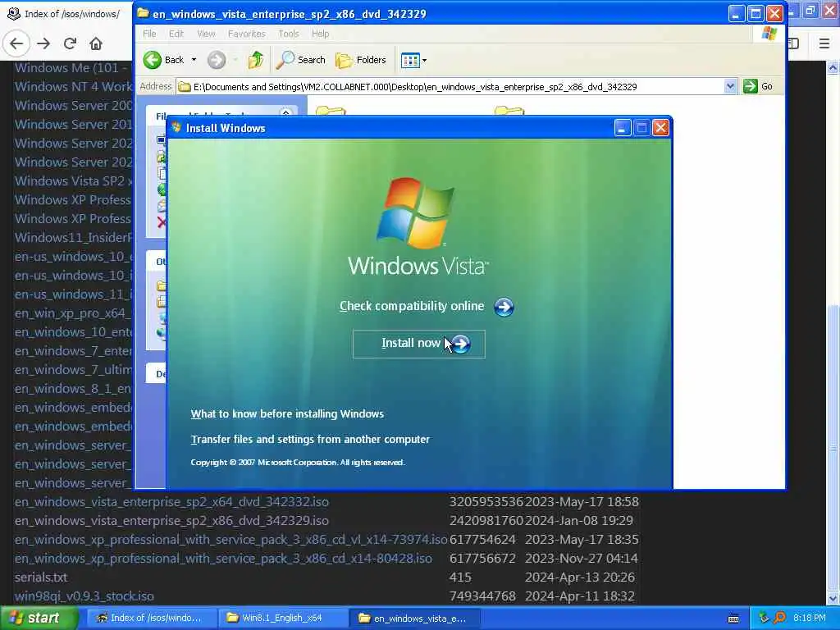
Task: Click the browser back arrow
Action: [x=16, y=43]
